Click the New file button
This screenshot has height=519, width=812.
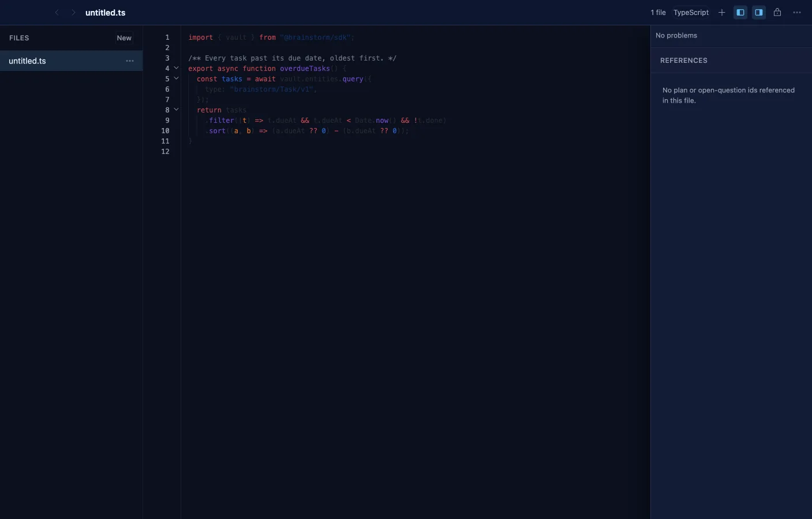point(124,38)
